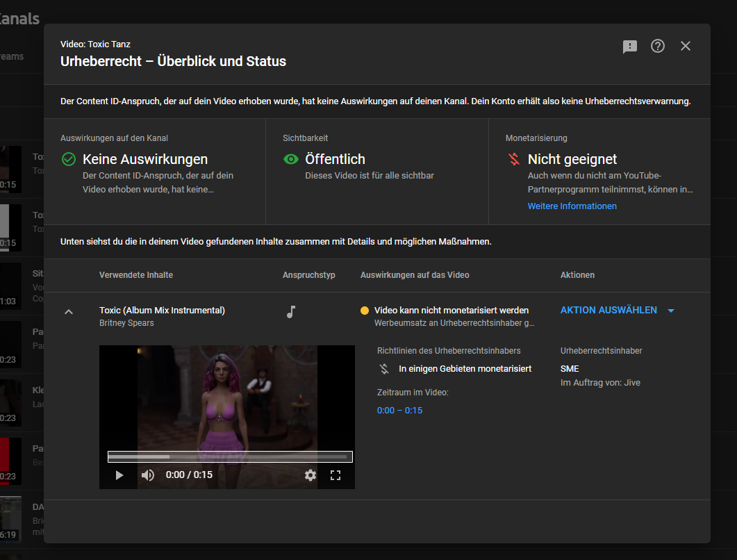Click 'Dieses Video ist für alle sichtbar' text
The height and width of the screenshot is (560, 737).
369,175
